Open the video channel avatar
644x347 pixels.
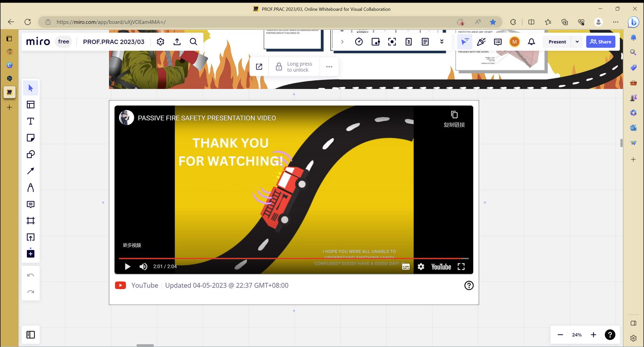(127, 118)
